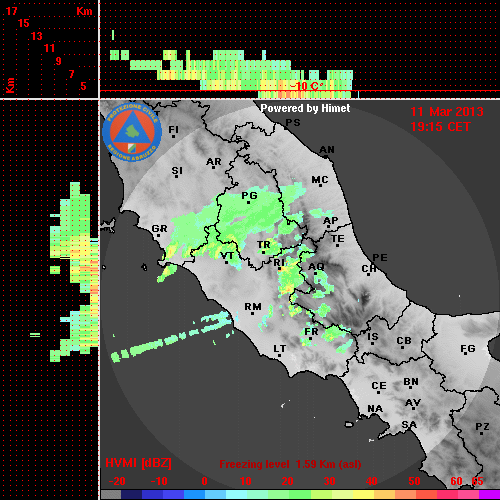Select the LT city label
Screen dimensions: 500x500
point(280,349)
